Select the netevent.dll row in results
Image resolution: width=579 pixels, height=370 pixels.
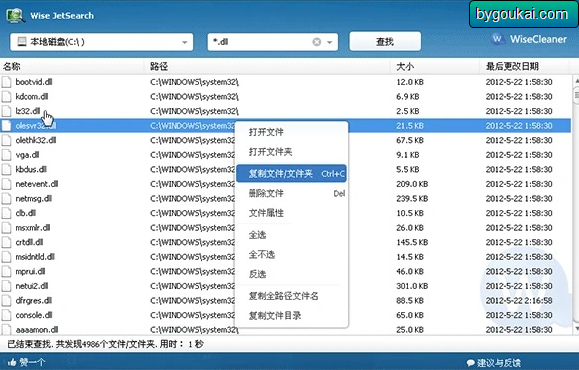coord(285,184)
